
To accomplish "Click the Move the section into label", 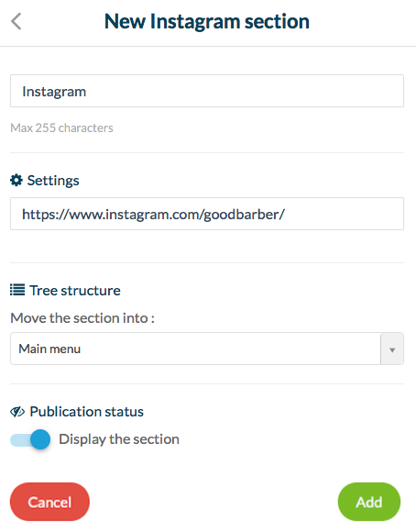I will (x=82, y=318).
